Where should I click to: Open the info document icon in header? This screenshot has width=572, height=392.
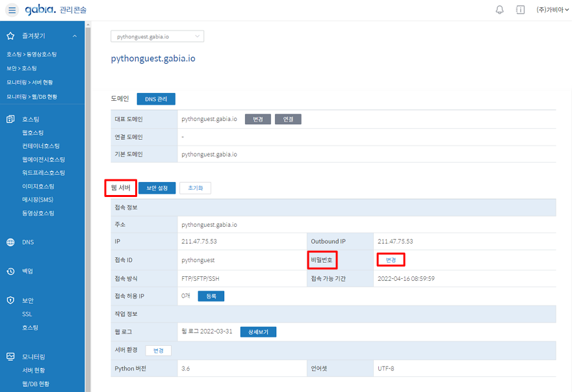tap(520, 10)
